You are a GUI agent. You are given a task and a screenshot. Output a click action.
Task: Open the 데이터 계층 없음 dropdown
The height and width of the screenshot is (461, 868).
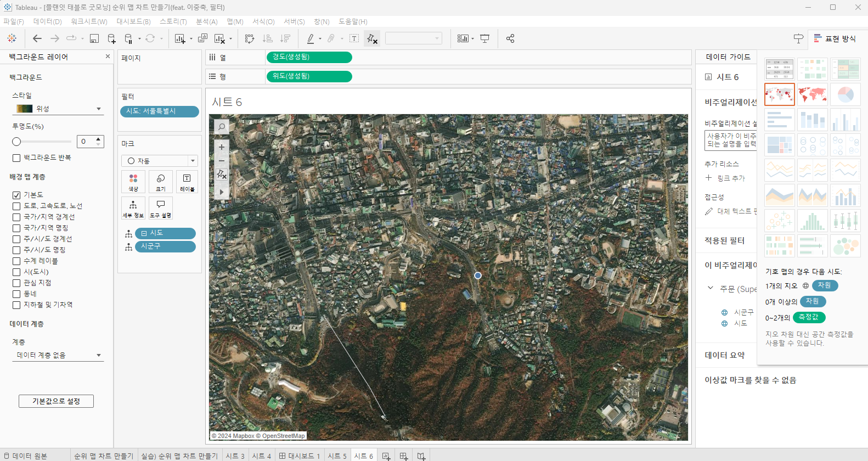click(58, 355)
